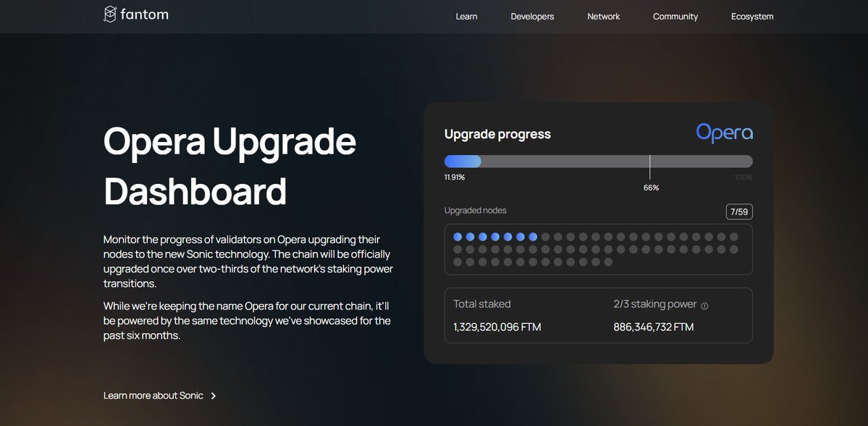Click the chevron arrow beside Learn more about Sonic
The height and width of the screenshot is (426, 868).
pyautogui.click(x=214, y=396)
